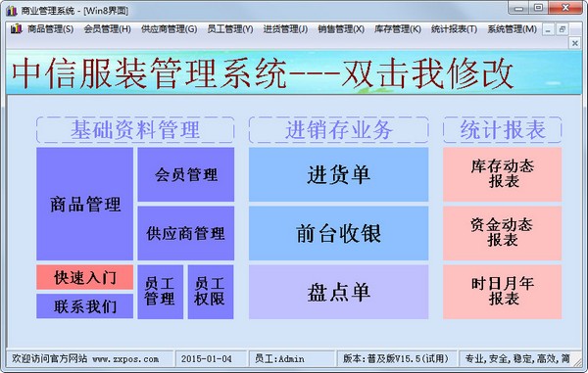Maximize the main application window
588x373 pixels.
(538, 8)
